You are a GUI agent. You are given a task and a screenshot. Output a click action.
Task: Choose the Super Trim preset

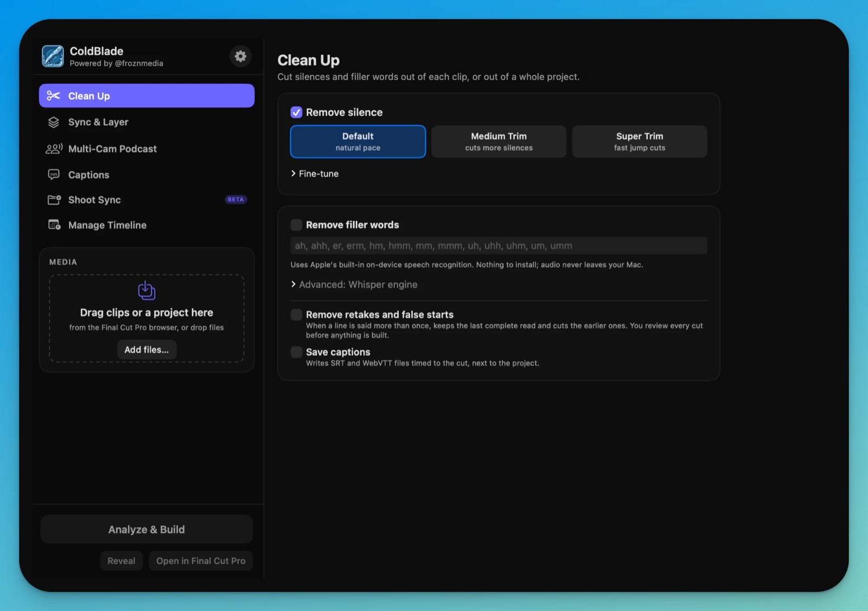coord(640,142)
